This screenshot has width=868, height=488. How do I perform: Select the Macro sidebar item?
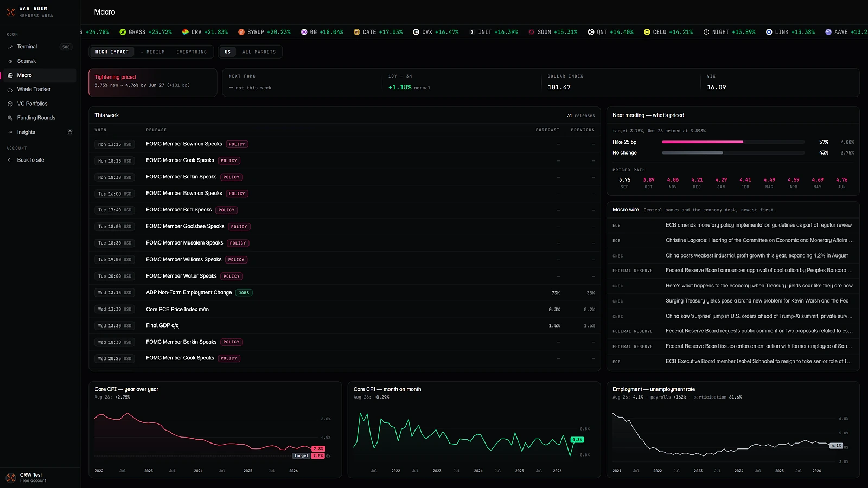point(40,75)
